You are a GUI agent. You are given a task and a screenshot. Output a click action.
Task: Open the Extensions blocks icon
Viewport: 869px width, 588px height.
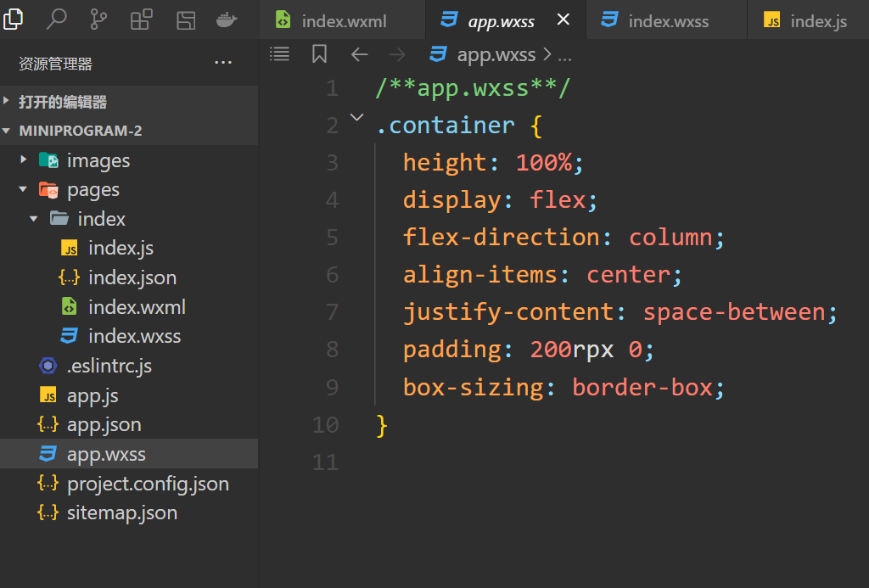click(x=142, y=20)
